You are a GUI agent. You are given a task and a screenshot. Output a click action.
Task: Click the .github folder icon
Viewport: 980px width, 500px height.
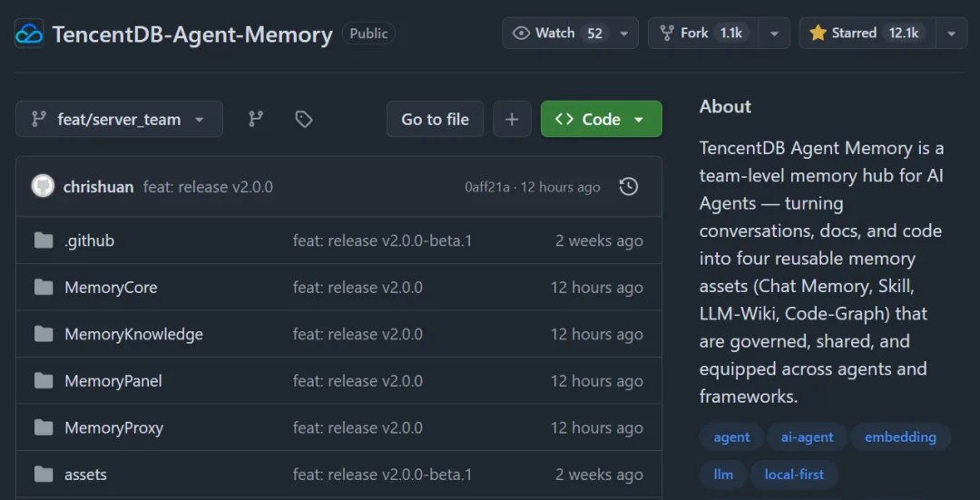(44, 240)
